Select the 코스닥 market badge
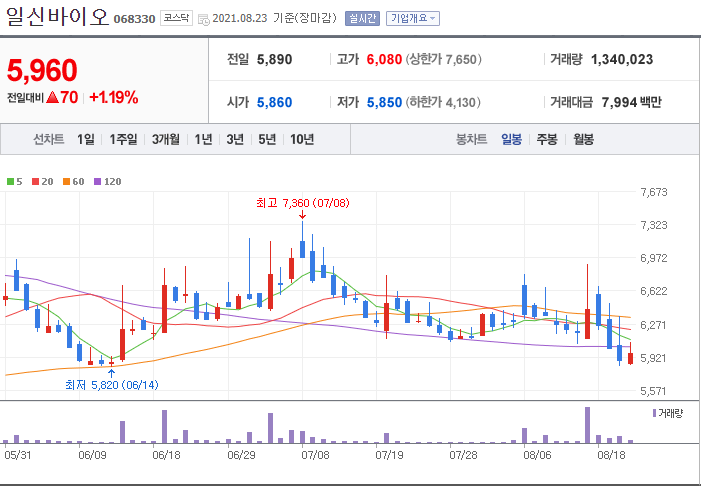701x486 pixels. (176, 18)
